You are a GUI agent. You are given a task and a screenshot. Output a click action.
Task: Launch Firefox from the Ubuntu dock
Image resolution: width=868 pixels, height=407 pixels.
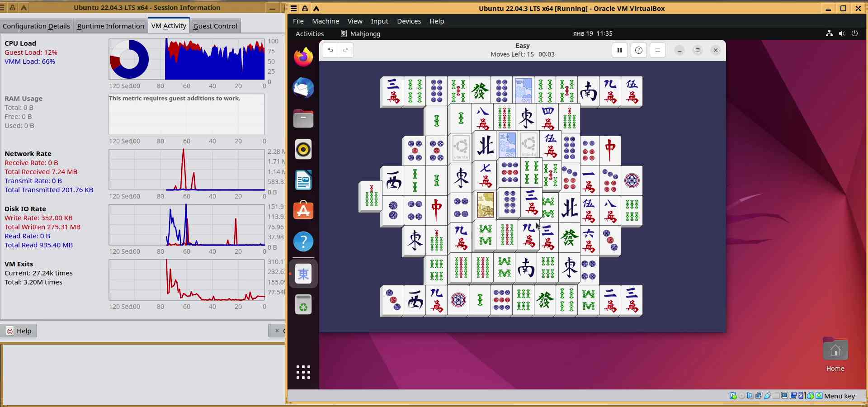303,57
